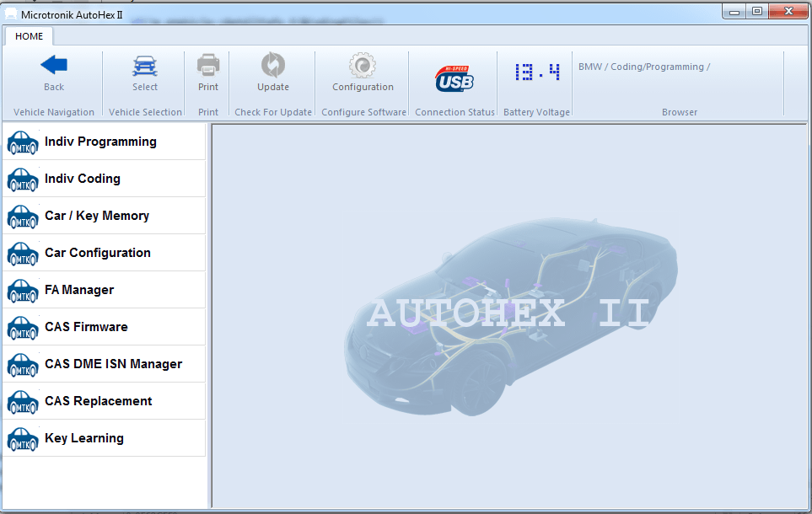Click the Vehicle Navigation group label
812x514 pixels.
point(54,112)
